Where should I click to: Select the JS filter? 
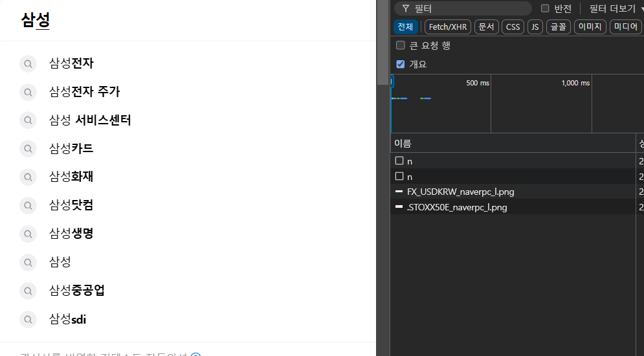coord(535,27)
